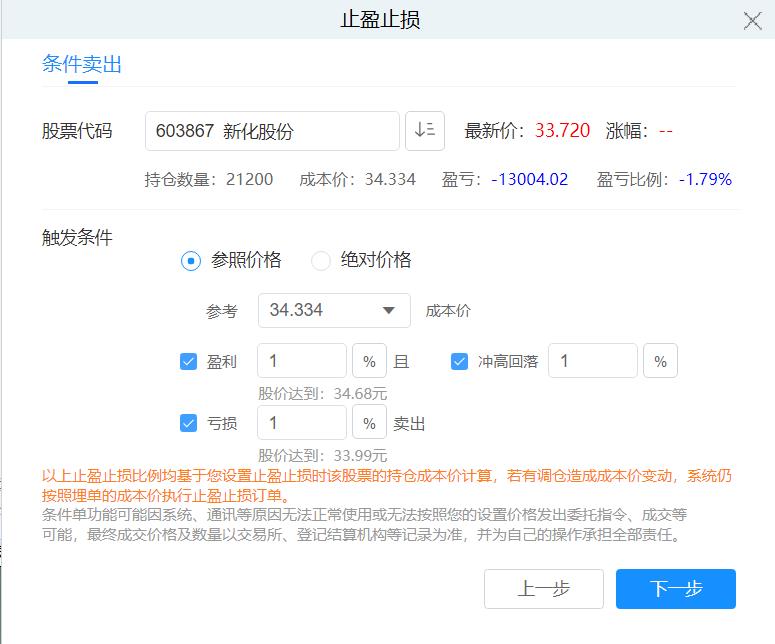Click the 盈利 percentage input field
775x644 pixels.
click(x=302, y=362)
